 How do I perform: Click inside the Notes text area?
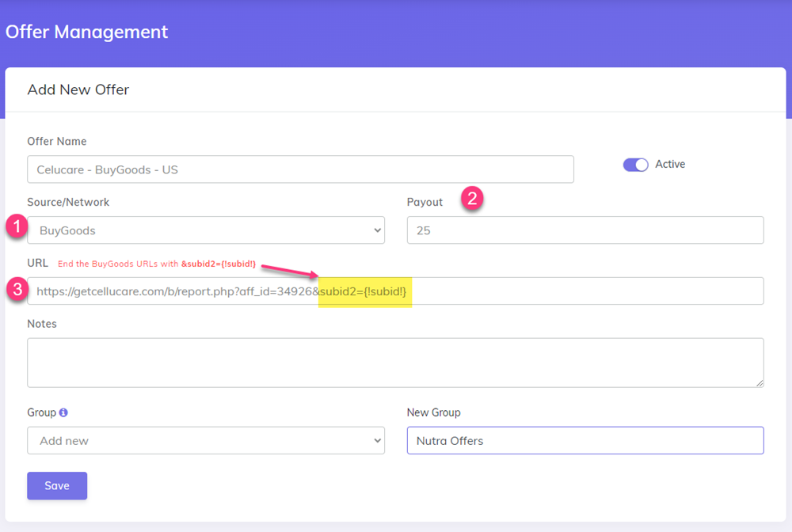tap(396, 362)
